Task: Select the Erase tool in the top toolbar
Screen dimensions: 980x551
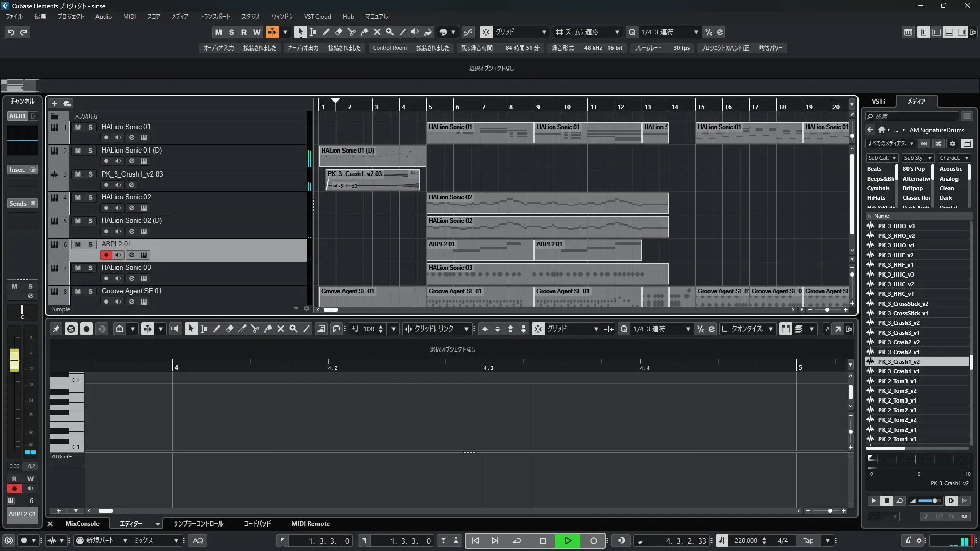Action: [338, 32]
